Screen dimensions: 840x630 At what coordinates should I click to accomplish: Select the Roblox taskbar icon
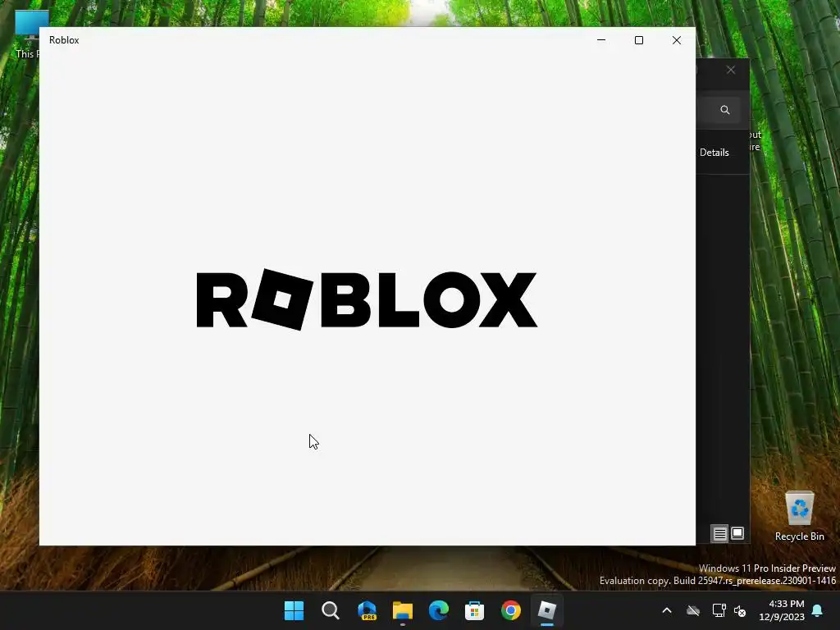coord(547,610)
